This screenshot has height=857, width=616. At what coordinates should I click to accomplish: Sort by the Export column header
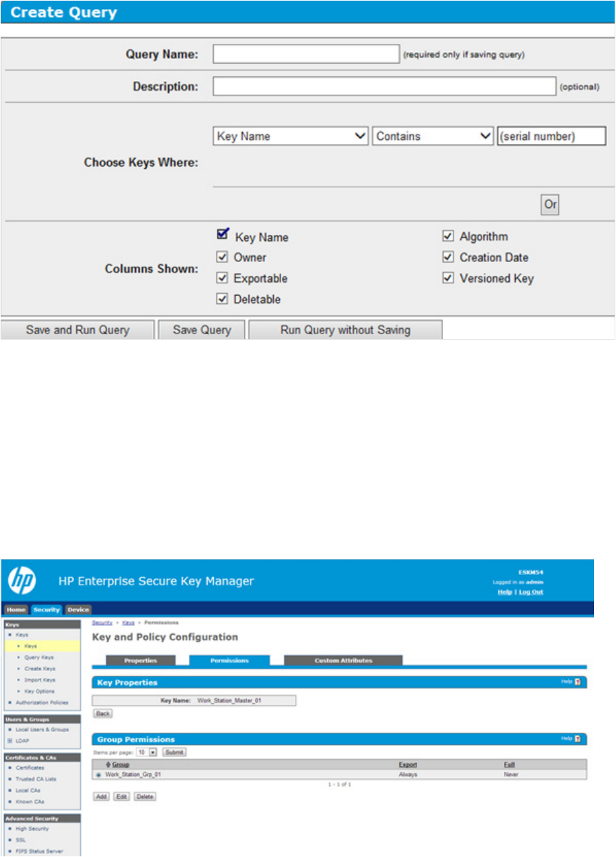[407, 764]
